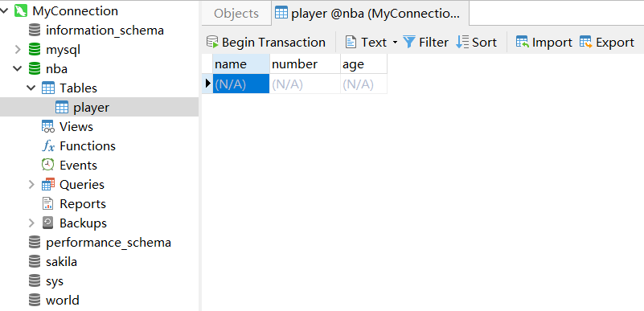This screenshot has width=644, height=311.
Task: Click the Begin Transaction button label
Action: point(273,43)
